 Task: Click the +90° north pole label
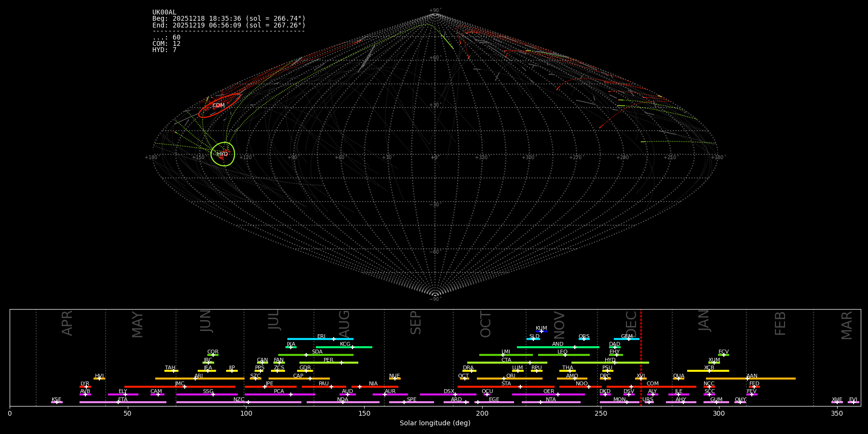coord(435,11)
